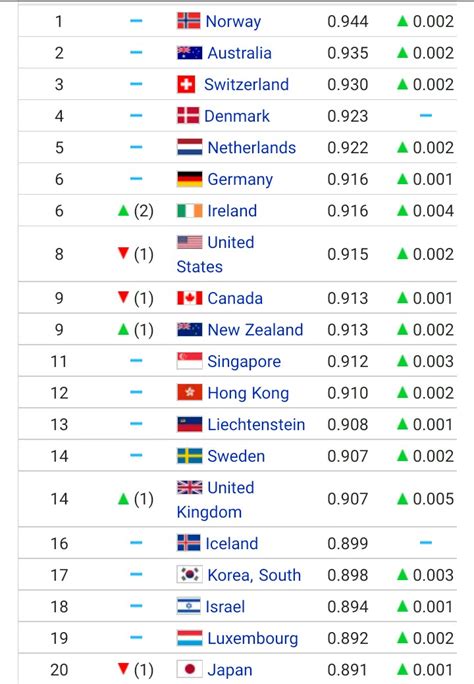Click the Switzerland flag icon
Image resolution: width=474 pixels, height=684 pixels.
(186, 84)
